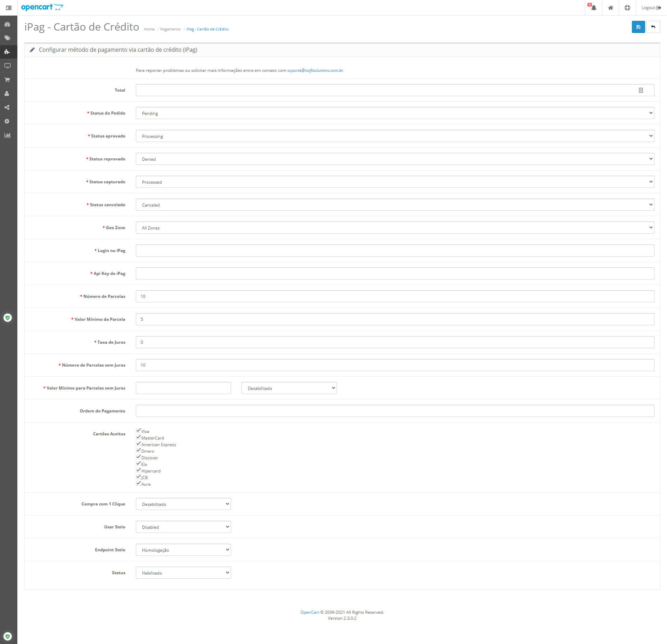This screenshot has width=667, height=644.
Task: Click the Home breadcrumb item
Action: coord(149,29)
